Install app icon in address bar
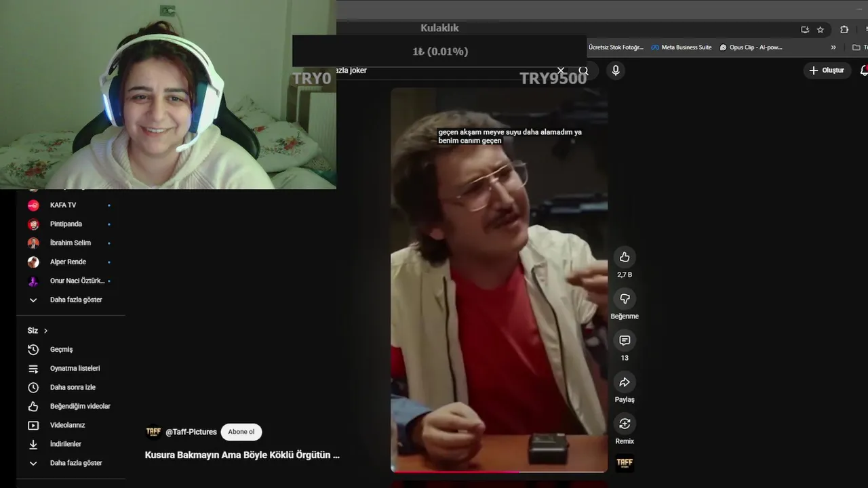The image size is (868, 488). pos(805,30)
